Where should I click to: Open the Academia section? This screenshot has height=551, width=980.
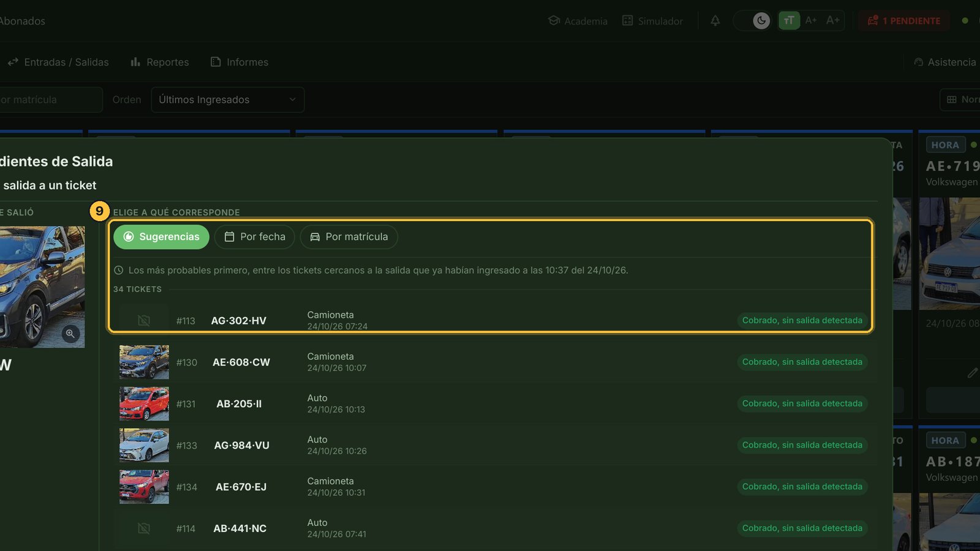[x=578, y=21]
